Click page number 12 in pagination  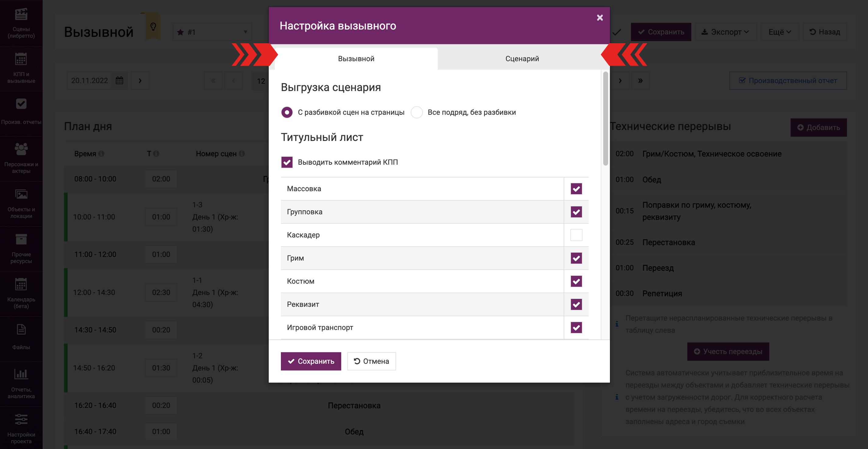coord(261,81)
